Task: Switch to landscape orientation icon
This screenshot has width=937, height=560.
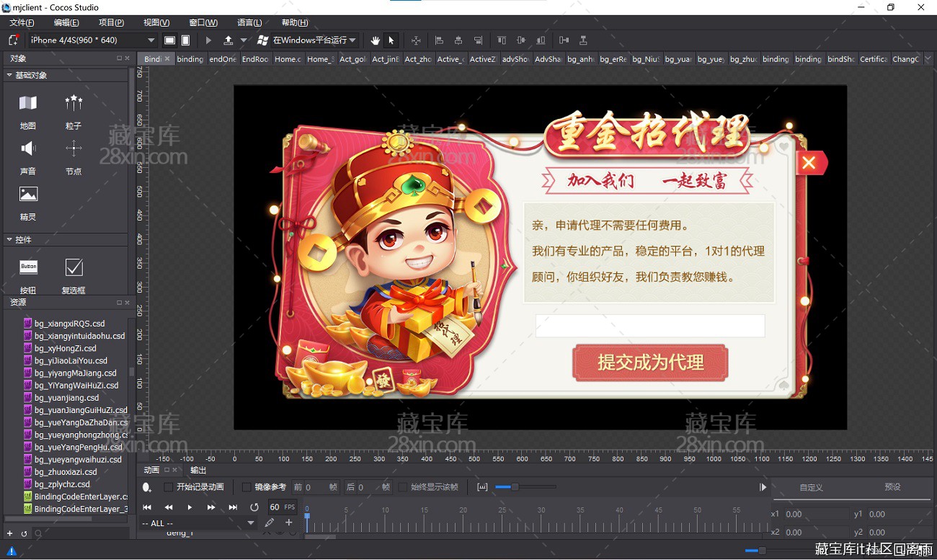Action: coord(169,40)
